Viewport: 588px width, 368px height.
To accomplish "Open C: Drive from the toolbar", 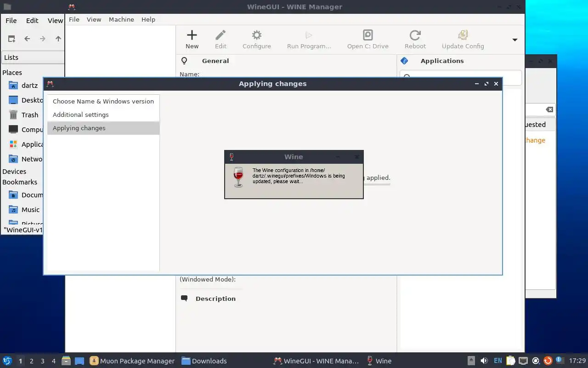I will coord(368,39).
